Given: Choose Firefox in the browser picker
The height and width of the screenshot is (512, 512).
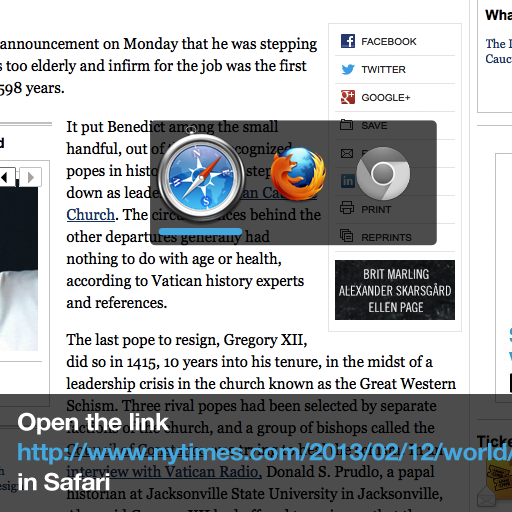Looking at the screenshot, I should coord(298,173).
